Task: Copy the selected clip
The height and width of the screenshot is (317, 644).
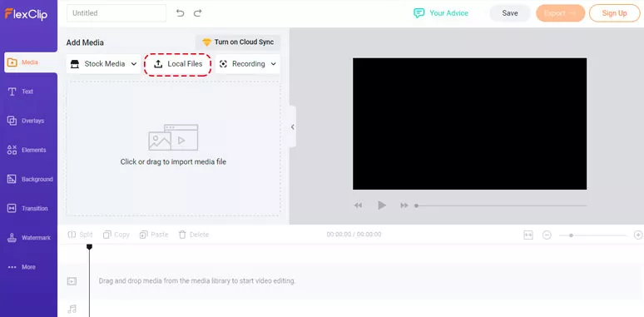Action: pos(116,235)
